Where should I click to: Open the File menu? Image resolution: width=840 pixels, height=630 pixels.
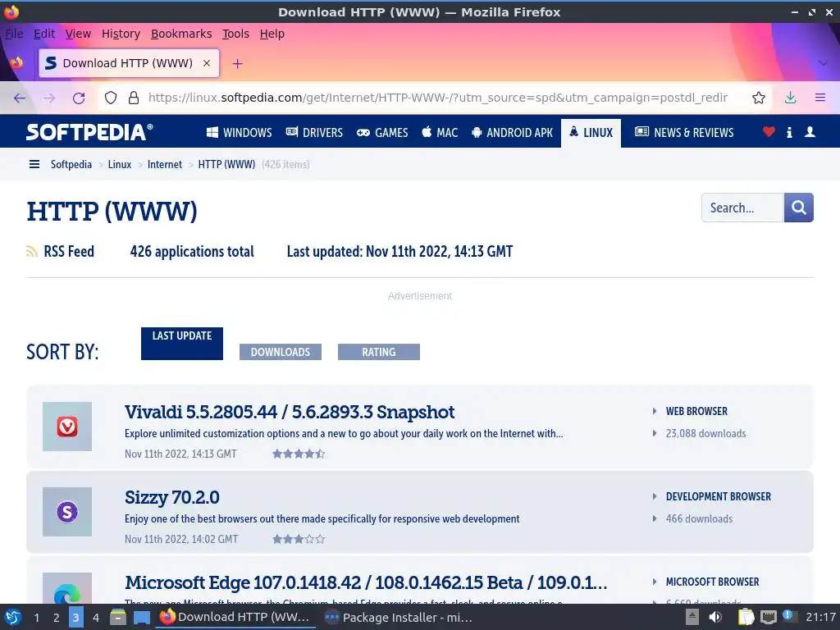[x=14, y=34]
